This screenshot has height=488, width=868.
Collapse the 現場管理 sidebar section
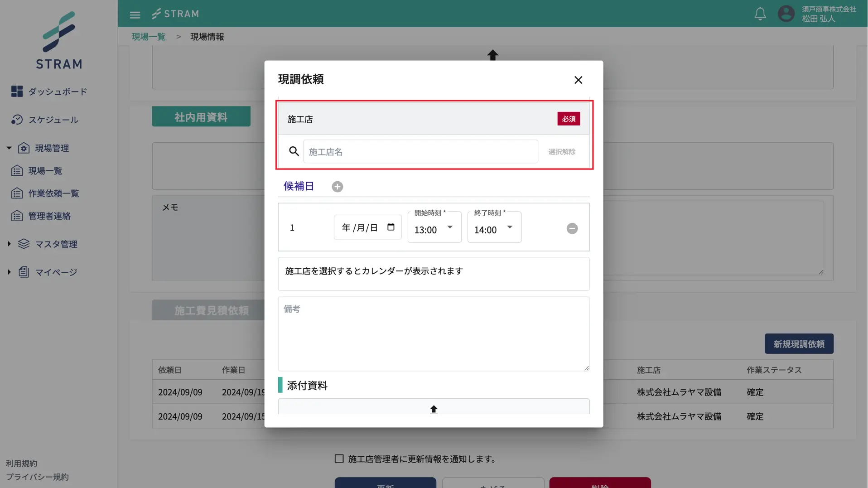9,148
